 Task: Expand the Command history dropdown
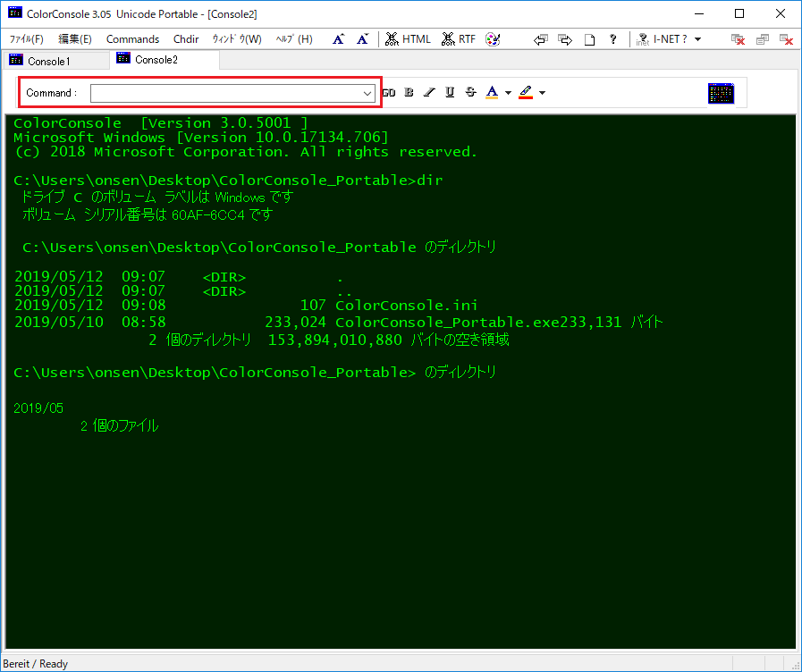coord(367,94)
